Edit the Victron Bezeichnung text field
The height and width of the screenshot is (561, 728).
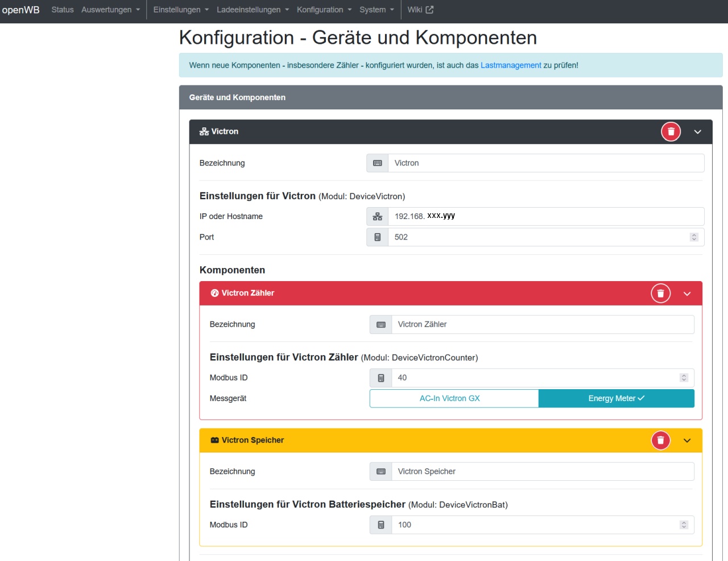click(x=546, y=163)
